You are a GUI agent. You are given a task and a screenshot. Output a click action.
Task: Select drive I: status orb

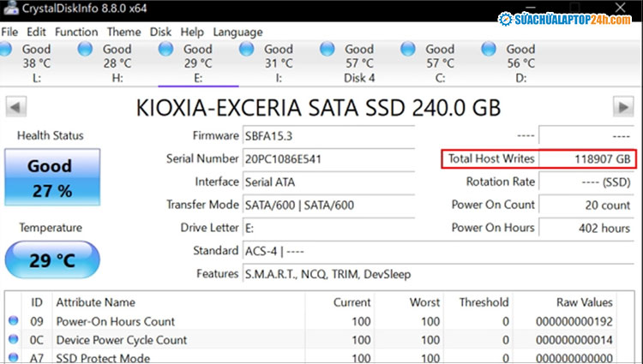pos(246,49)
